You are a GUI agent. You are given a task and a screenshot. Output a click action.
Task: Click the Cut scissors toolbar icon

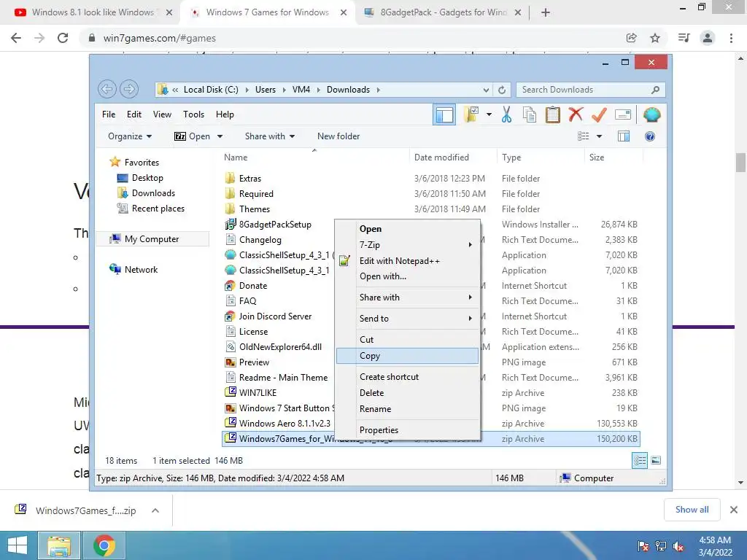click(506, 114)
